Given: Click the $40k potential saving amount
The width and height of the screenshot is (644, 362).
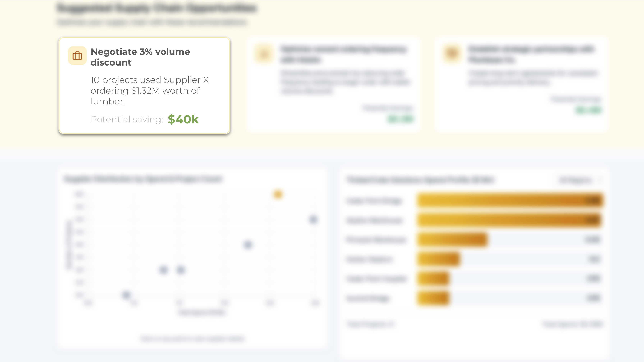Looking at the screenshot, I should point(183,119).
